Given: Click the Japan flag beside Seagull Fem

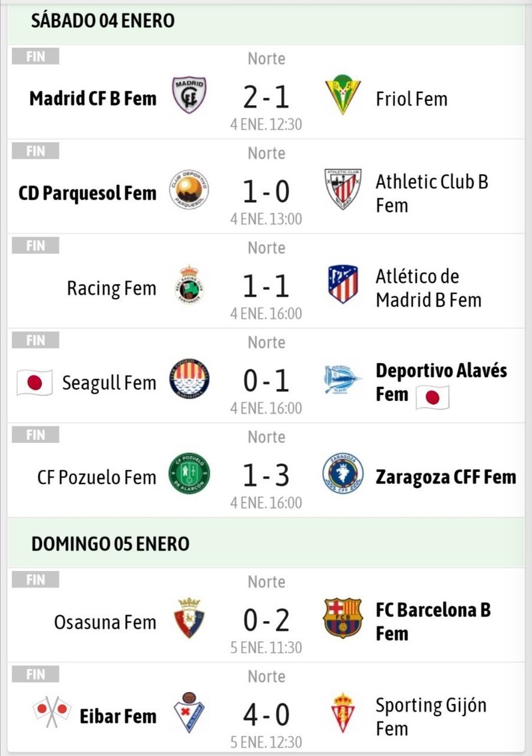Looking at the screenshot, I should (x=34, y=383).
